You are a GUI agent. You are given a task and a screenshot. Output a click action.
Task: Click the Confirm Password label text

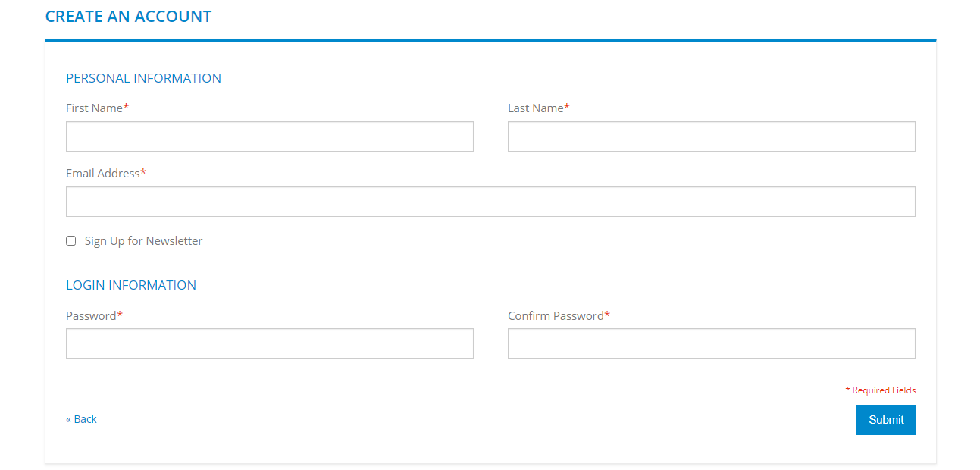[556, 315]
